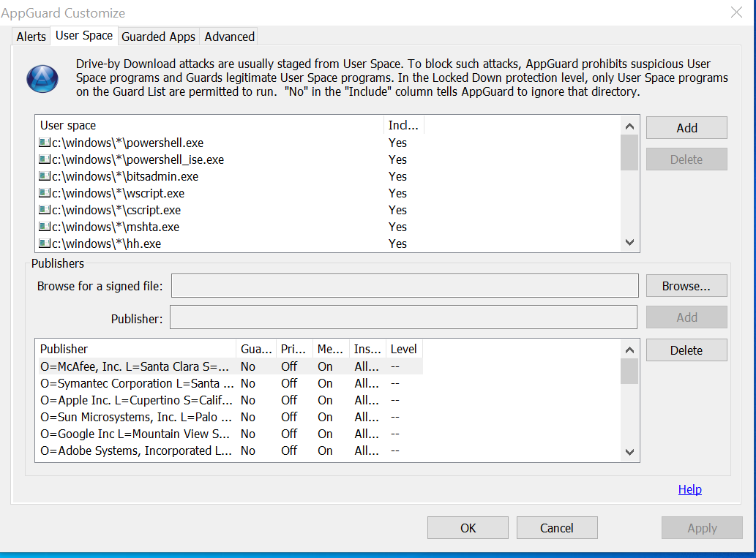Click down arrow of Publisher list scrollbar
The height and width of the screenshot is (558, 756).
tap(629, 452)
